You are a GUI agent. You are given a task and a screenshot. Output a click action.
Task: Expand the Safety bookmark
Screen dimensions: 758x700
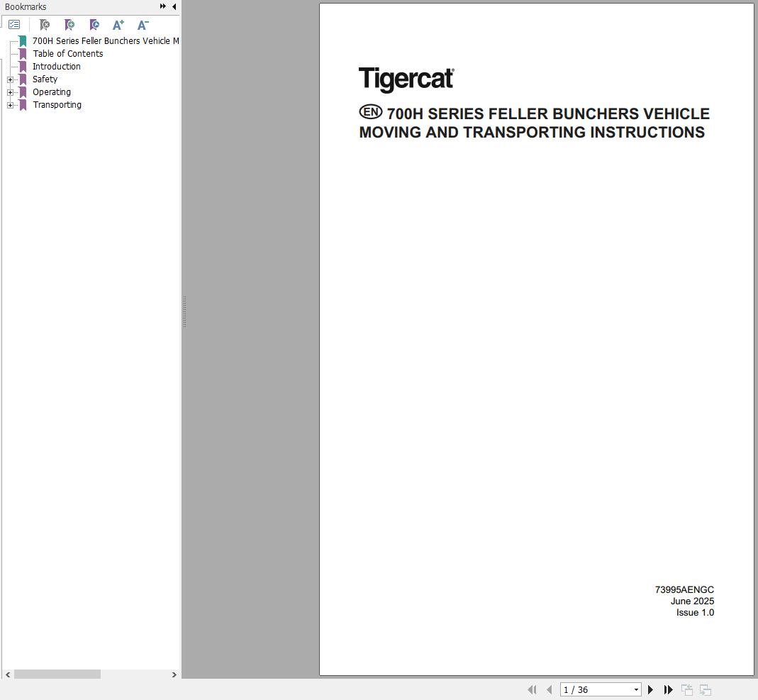pos(10,79)
